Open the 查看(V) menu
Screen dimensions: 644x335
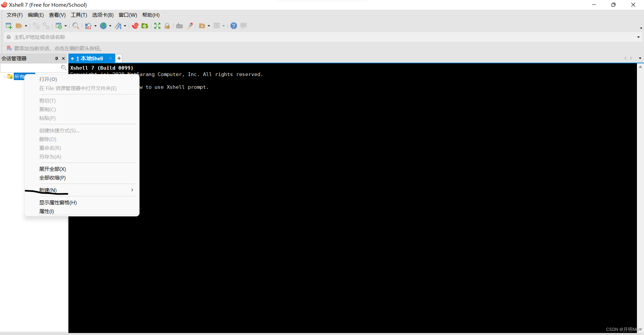pyautogui.click(x=57, y=15)
